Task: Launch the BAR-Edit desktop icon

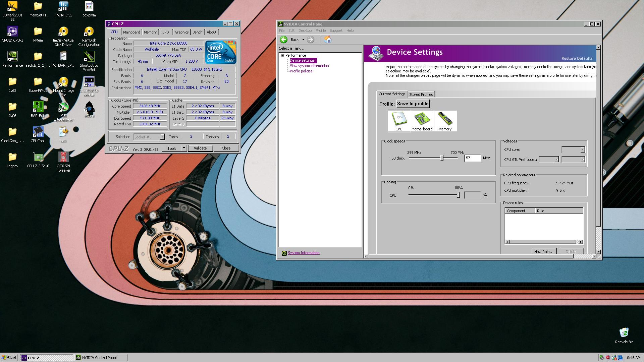Action: 38,110
